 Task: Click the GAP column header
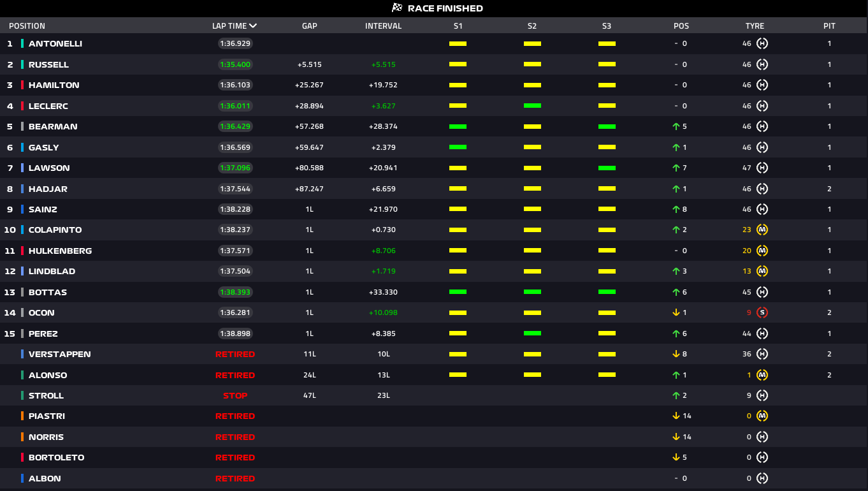(309, 26)
